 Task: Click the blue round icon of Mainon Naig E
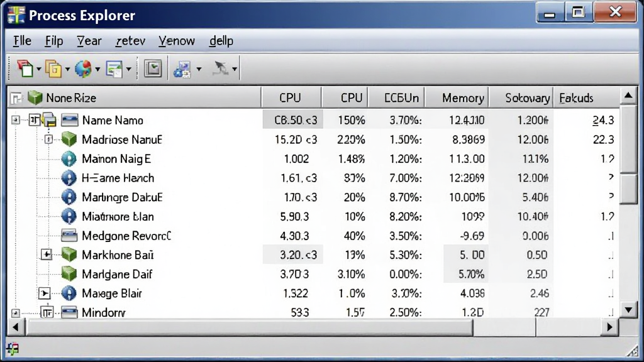click(x=69, y=159)
